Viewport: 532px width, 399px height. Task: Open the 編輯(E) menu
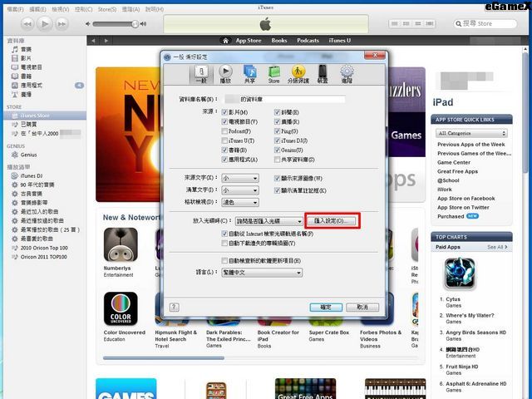tap(37, 9)
